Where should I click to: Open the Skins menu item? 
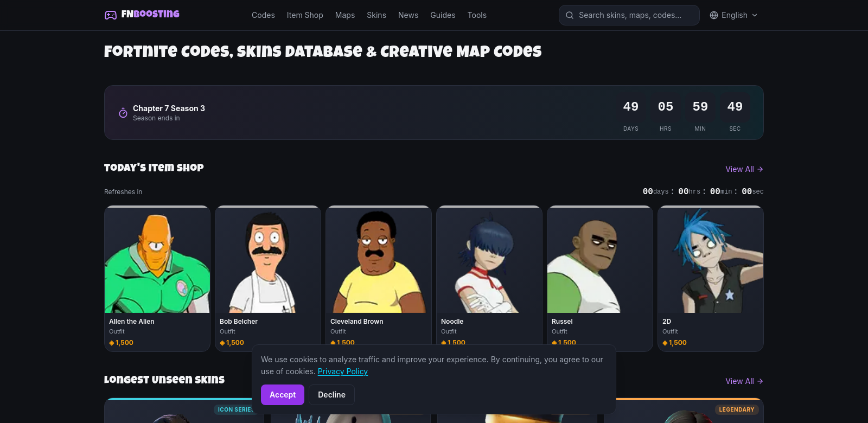coord(376,15)
